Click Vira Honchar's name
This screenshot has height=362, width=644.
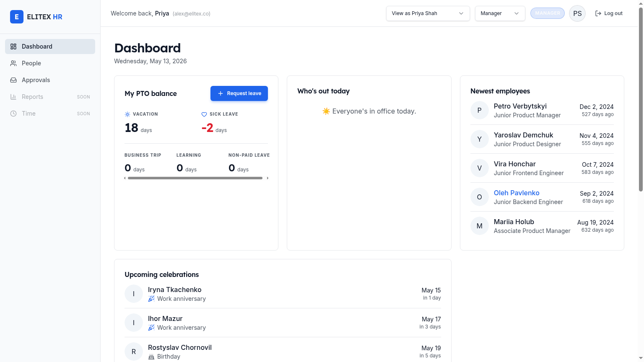pyautogui.click(x=515, y=164)
